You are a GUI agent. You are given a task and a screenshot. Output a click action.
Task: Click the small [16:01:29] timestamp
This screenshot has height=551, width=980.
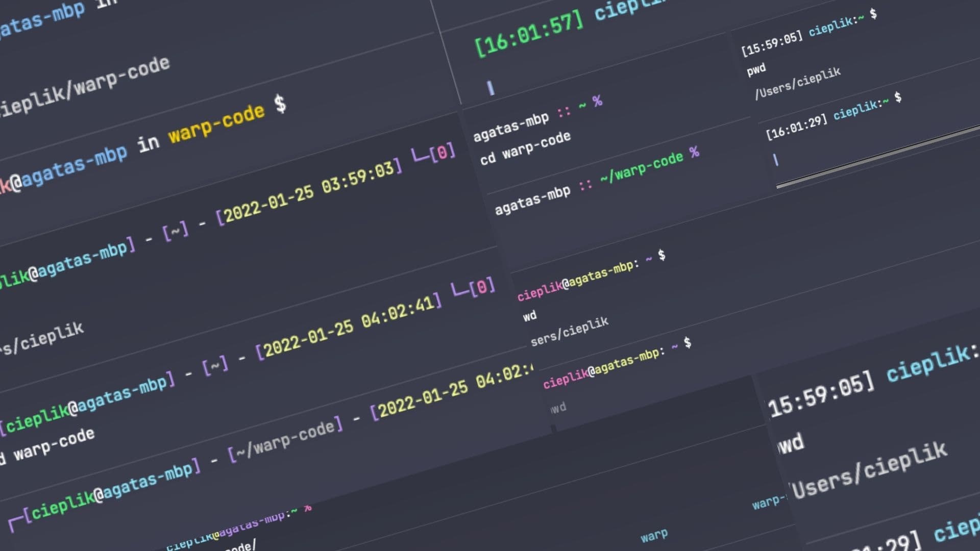[796, 127]
